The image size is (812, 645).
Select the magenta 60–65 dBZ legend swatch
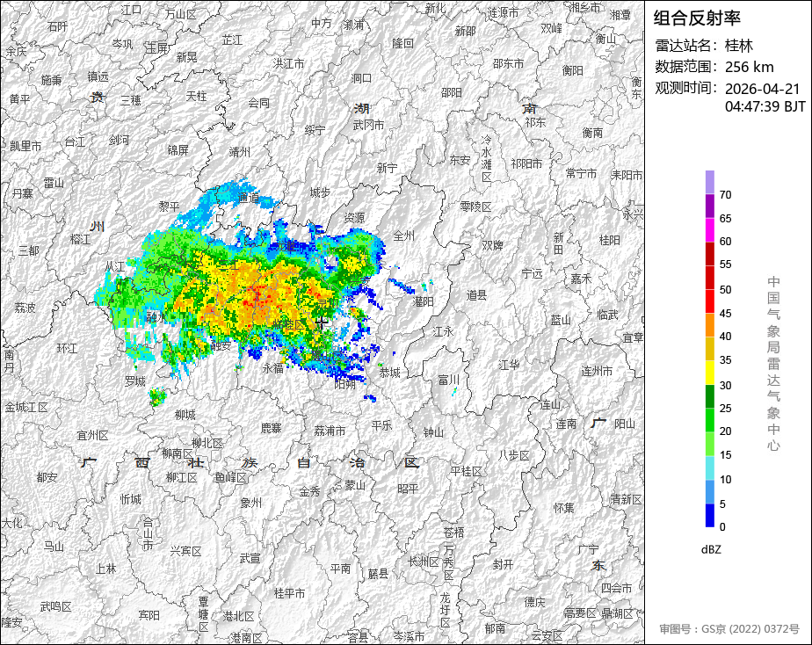tap(709, 230)
